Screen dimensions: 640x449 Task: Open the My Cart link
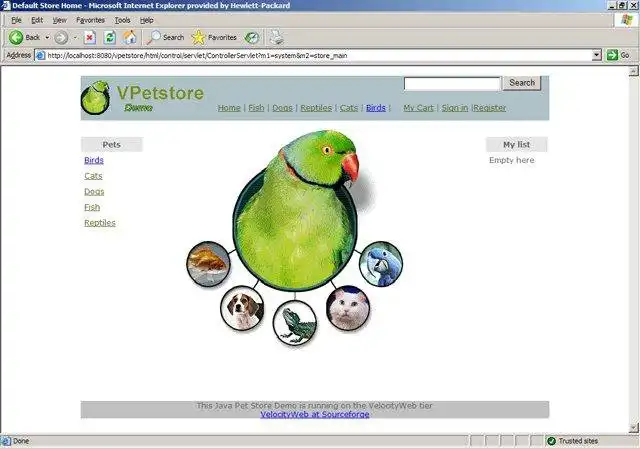coord(418,108)
